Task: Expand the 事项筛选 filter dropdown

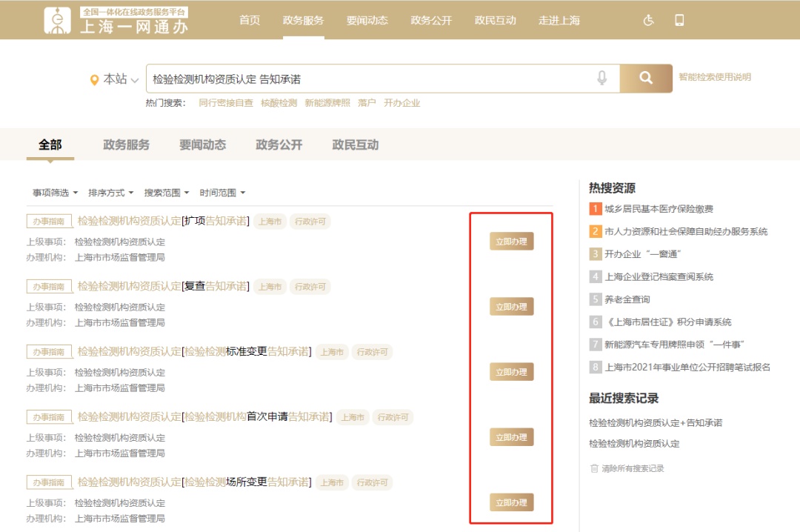Action: (x=55, y=193)
